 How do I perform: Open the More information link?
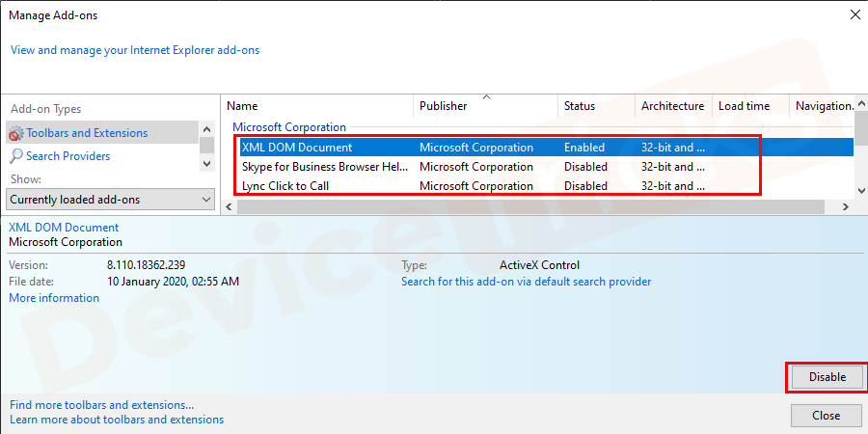tap(54, 298)
